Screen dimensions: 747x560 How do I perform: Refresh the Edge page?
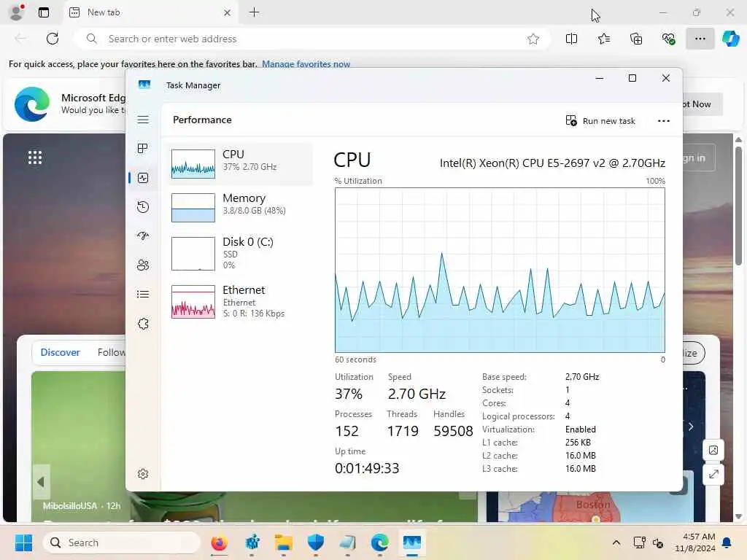53,39
